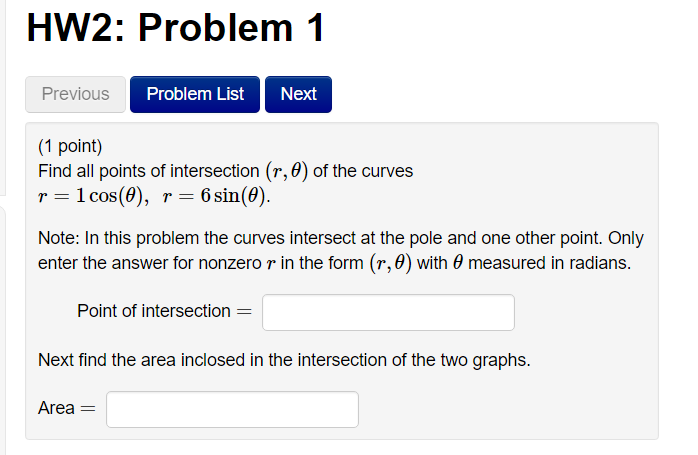
Task: Click the word Note: in the hint
Action: (59, 238)
